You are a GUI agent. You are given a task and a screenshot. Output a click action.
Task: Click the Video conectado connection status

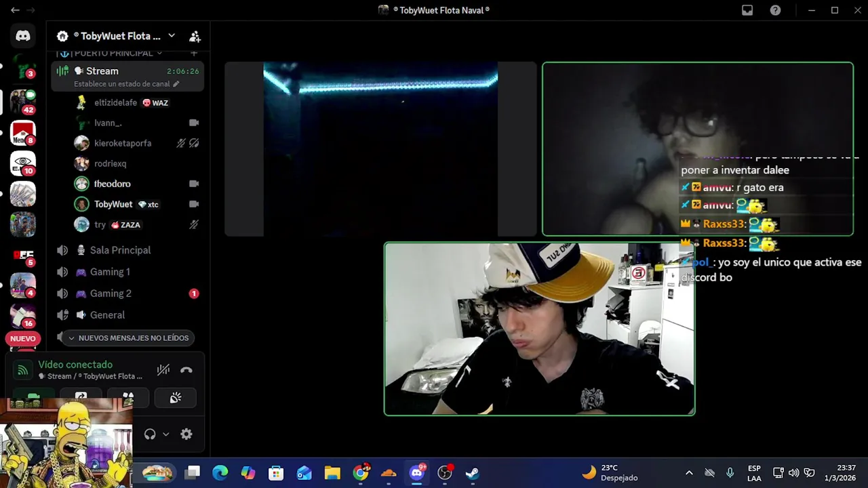pyautogui.click(x=75, y=365)
